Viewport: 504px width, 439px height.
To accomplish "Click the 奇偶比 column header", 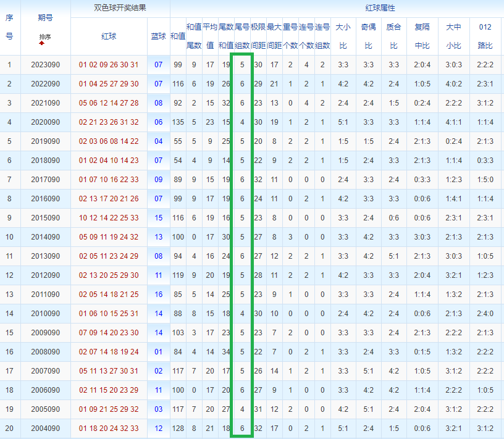I will click(368, 36).
